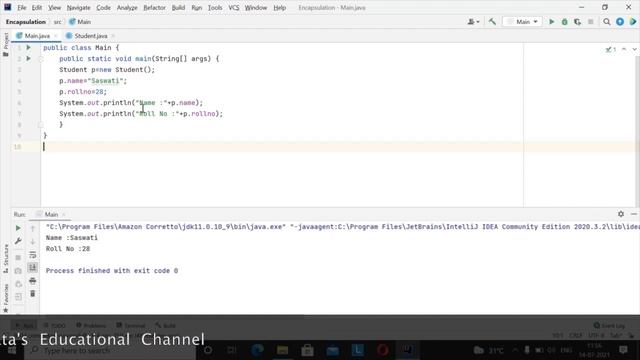Clear all console output with the trash icon
This screenshot has width=640, height=360.
pos(33,294)
